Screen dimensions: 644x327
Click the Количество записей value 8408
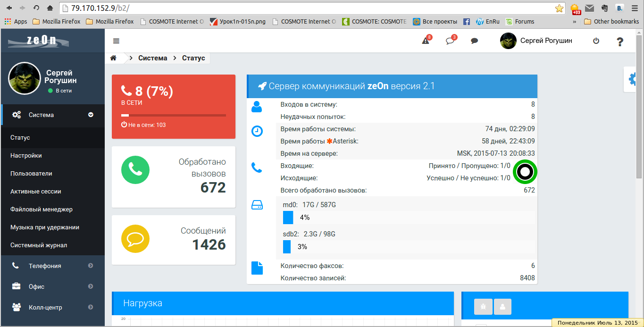(527, 278)
